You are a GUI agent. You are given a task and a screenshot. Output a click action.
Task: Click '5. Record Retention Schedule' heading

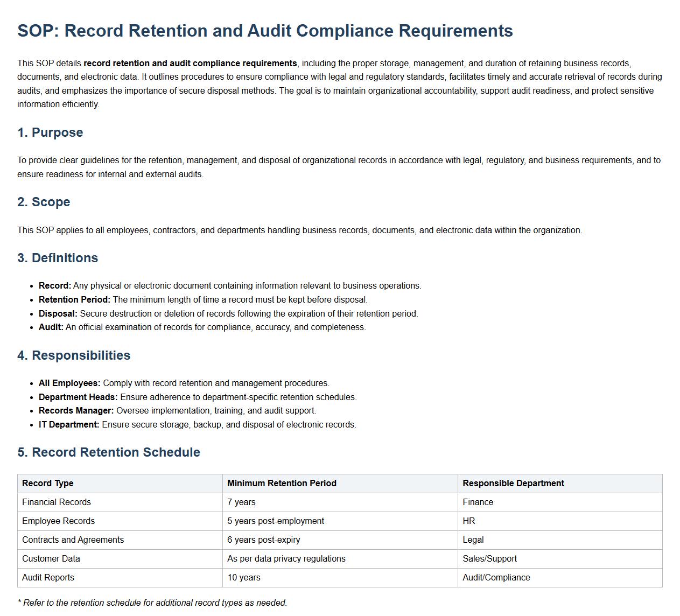coord(109,452)
